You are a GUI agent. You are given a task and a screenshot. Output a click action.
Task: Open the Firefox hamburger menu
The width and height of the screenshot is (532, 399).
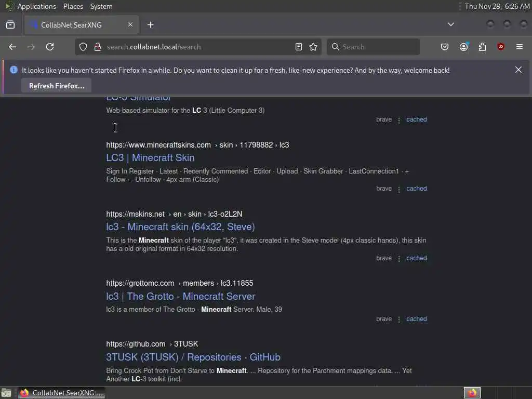520,47
